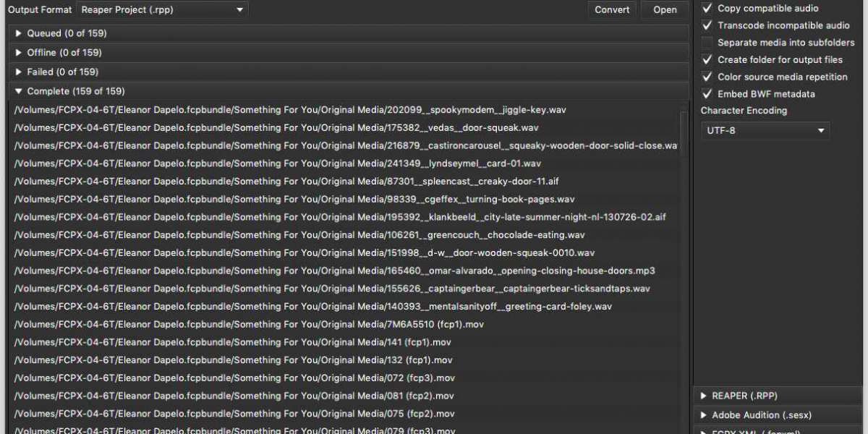Disable Embed BWF metadata checkbox
The image size is (868, 434).
(x=707, y=94)
